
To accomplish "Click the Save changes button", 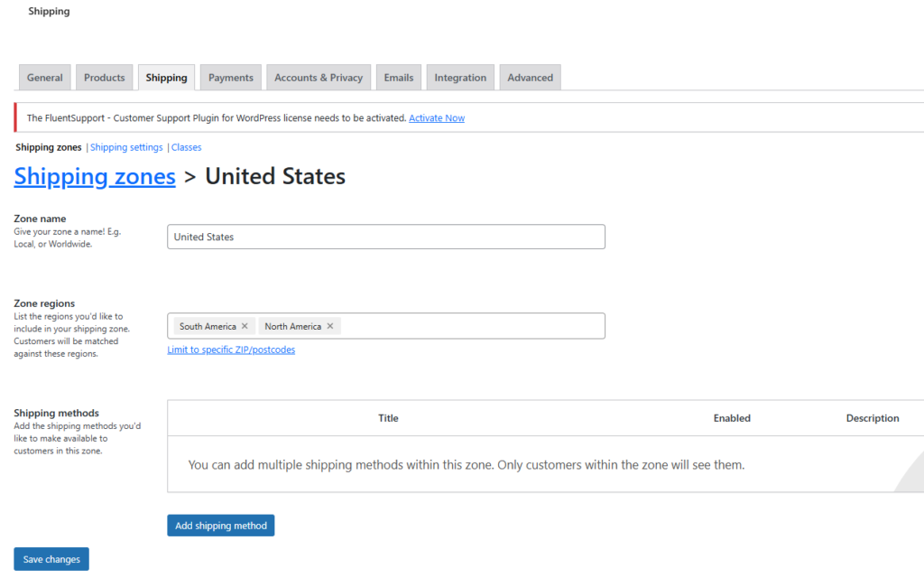I will click(51, 559).
